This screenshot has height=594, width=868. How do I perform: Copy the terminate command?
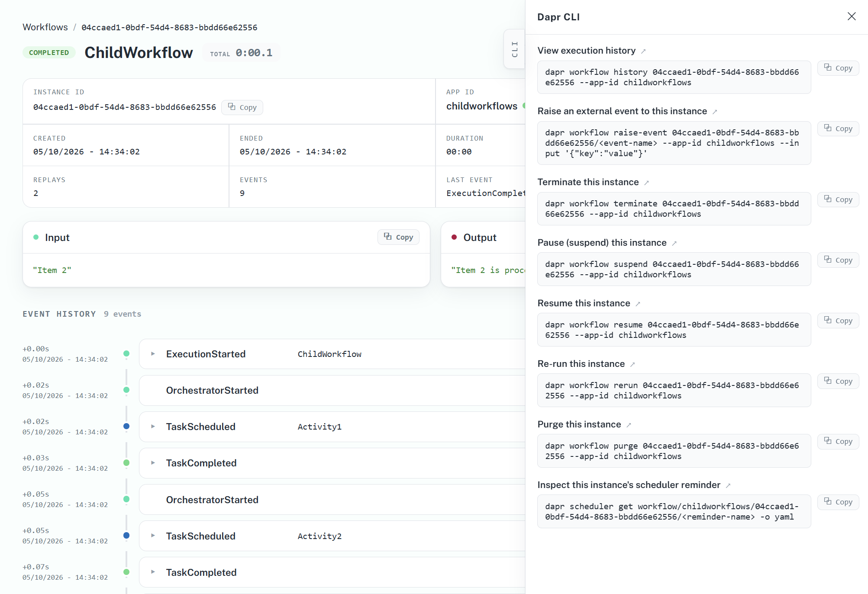pyautogui.click(x=838, y=199)
